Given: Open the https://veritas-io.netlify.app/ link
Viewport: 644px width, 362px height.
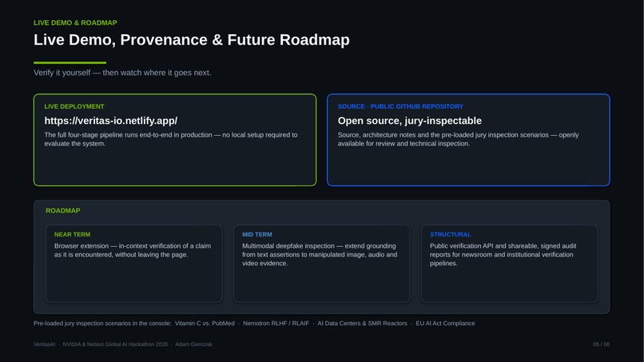Looking at the screenshot, I should pos(111,121).
